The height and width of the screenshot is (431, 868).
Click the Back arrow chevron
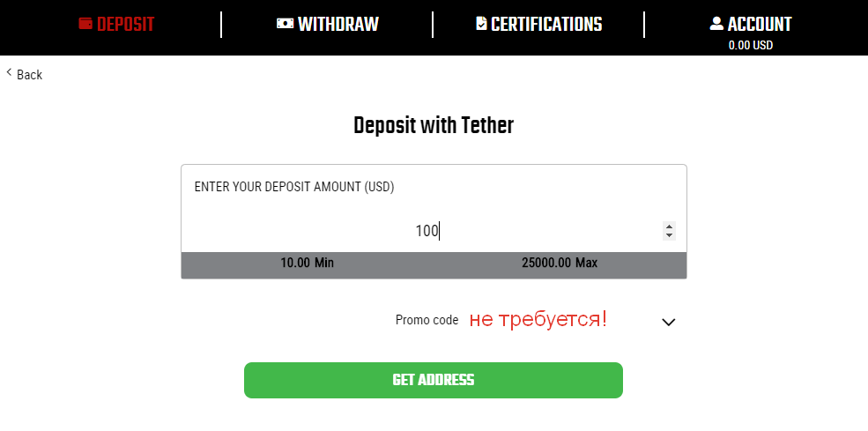point(10,73)
